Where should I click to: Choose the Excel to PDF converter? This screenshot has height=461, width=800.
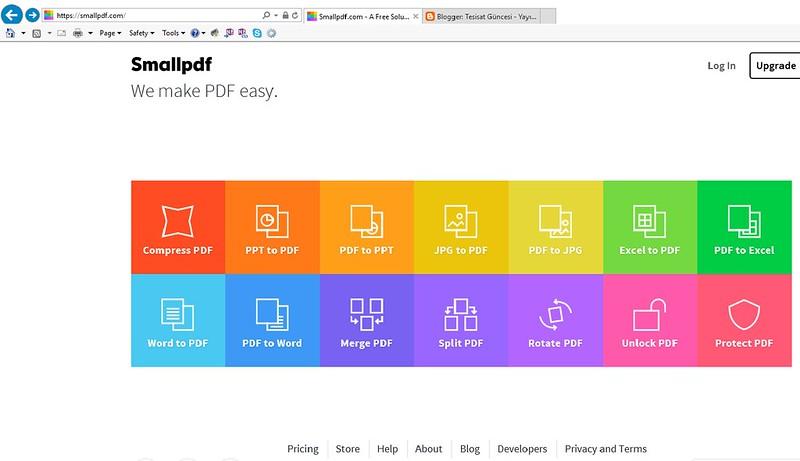(649, 227)
